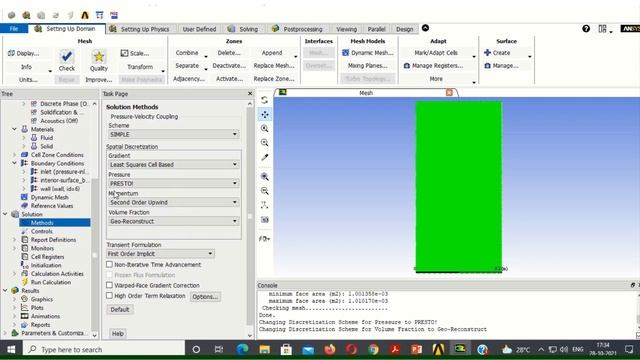This screenshot has width=640, height=360.
Task: Click the Mark/Adapt Cells button
Action: (436, 53)
